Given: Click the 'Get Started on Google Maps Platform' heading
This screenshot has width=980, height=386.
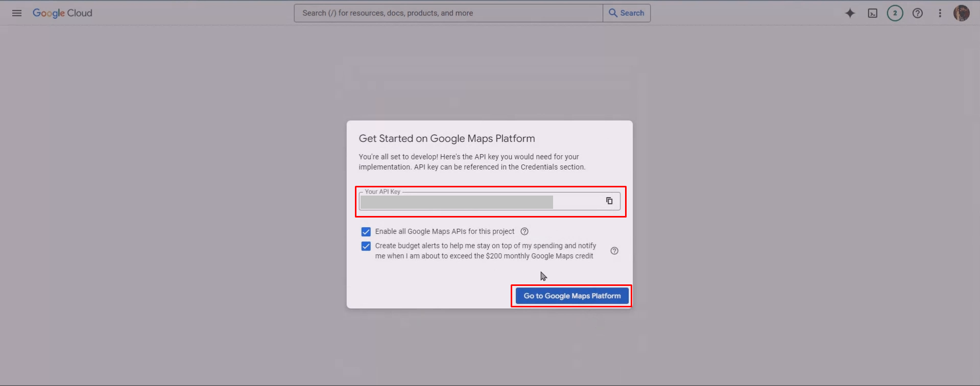Looking at the screenshot, I should [447, 138].
